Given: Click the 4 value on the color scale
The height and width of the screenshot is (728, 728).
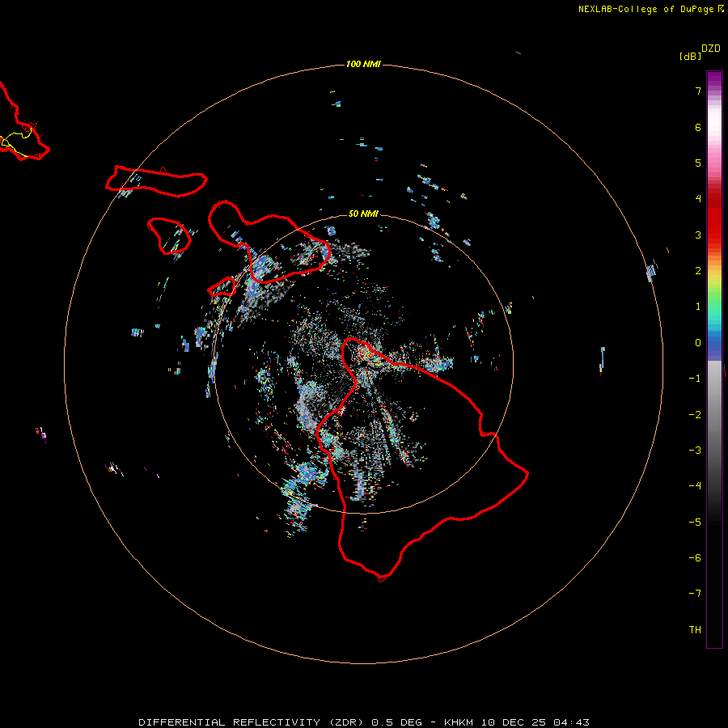Looking at the screenshot, I should point(698,199).
